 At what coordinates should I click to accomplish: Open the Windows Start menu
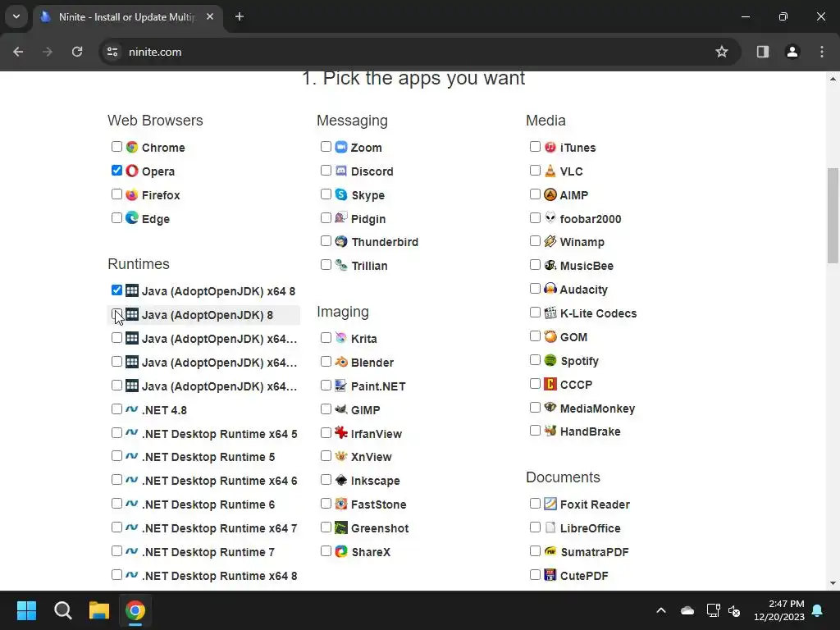pyautogui.click(x=26, y=610)
